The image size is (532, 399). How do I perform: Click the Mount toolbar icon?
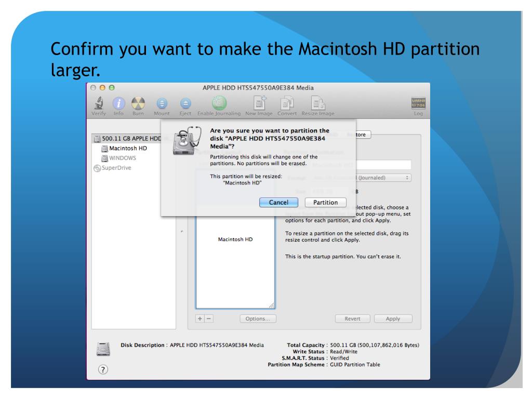(162, 103)
